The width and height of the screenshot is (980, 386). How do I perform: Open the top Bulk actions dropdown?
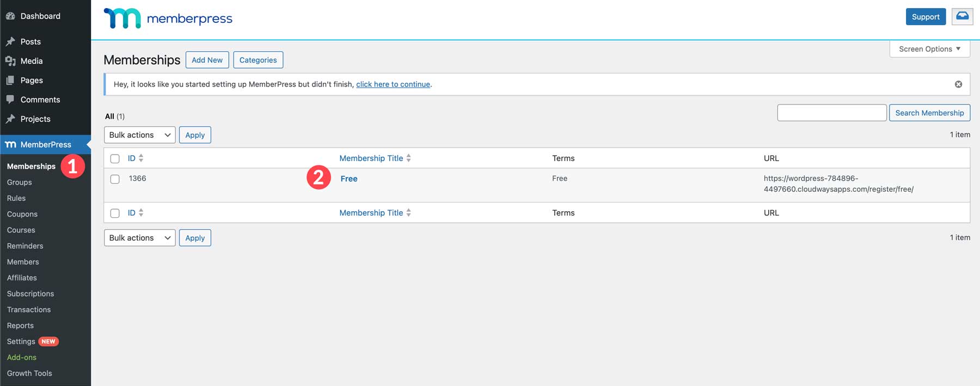139,135
